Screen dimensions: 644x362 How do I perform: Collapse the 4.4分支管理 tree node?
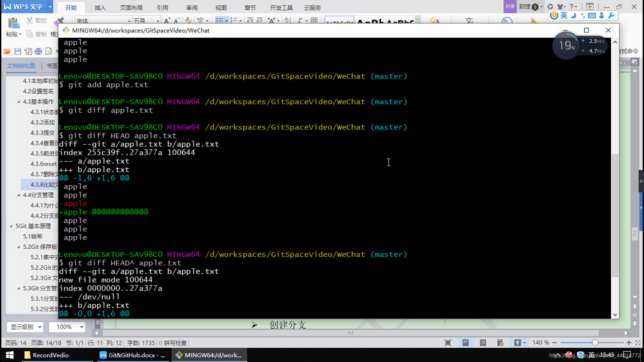click(x=18, y=195)
